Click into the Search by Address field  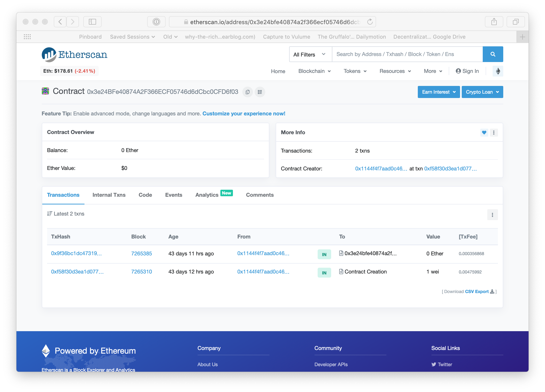(x=407, y=54)
